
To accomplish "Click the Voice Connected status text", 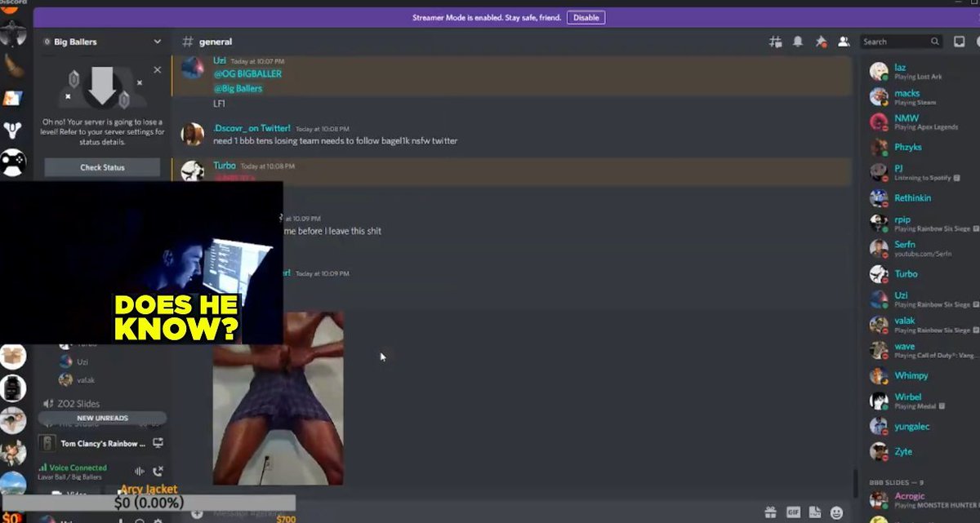I will click(x=78, y=468).
